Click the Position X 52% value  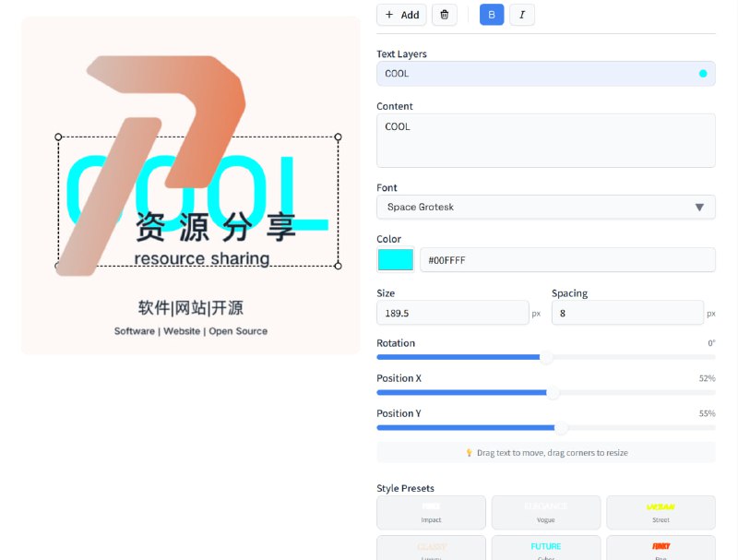707,378
